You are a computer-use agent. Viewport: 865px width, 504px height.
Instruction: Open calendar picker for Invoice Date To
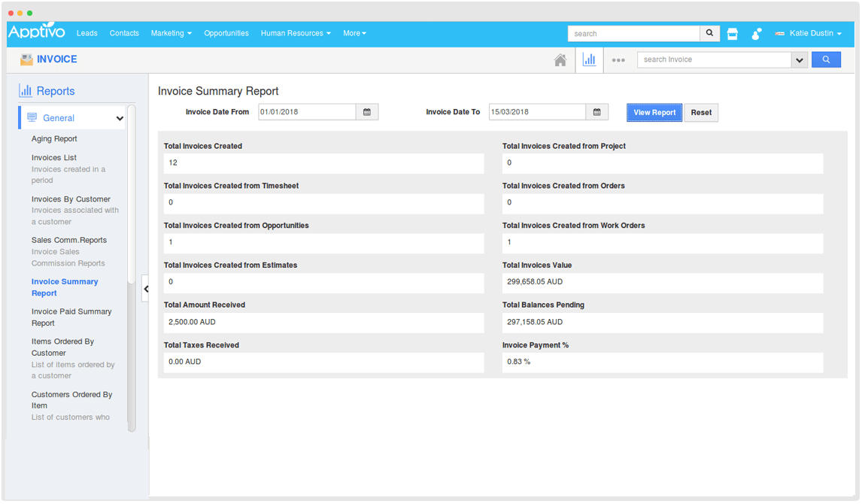[x=596, y=112]
